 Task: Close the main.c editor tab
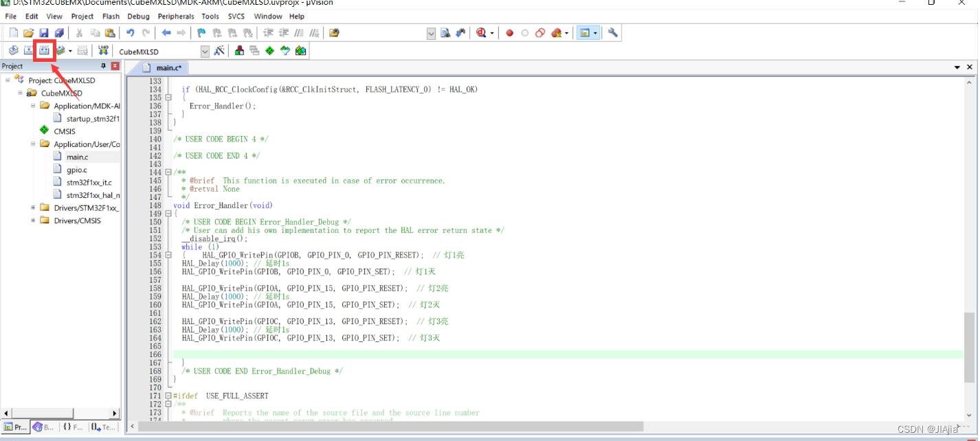pyautogui.click(x=970, y=67)
